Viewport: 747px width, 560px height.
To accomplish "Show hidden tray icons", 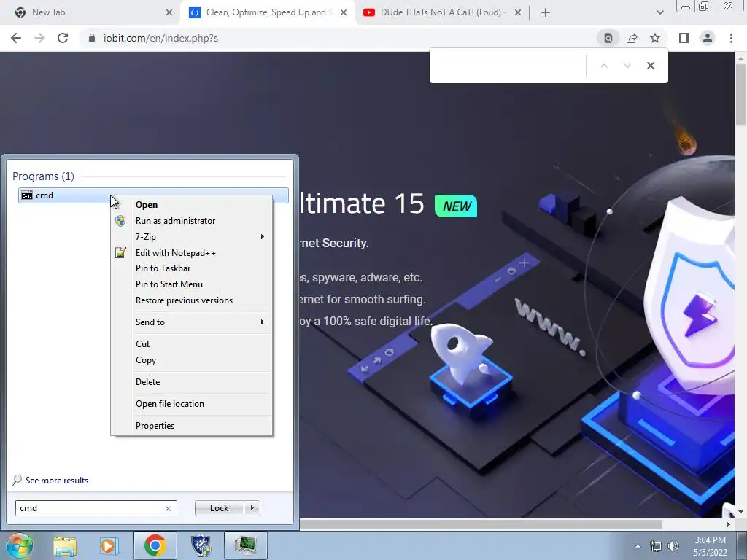I will (x=638, y=546).
